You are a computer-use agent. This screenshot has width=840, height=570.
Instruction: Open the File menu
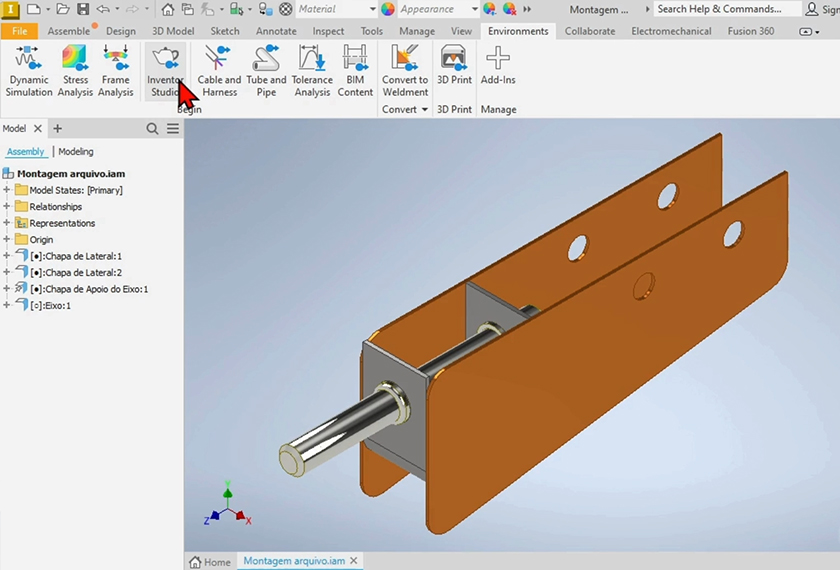click(19, 31)
